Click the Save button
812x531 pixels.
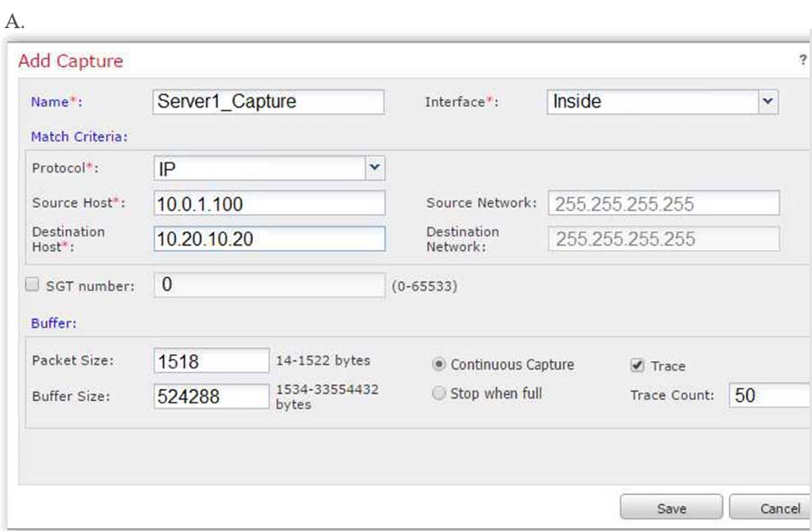pyautogui.click(x=670, y=508)
